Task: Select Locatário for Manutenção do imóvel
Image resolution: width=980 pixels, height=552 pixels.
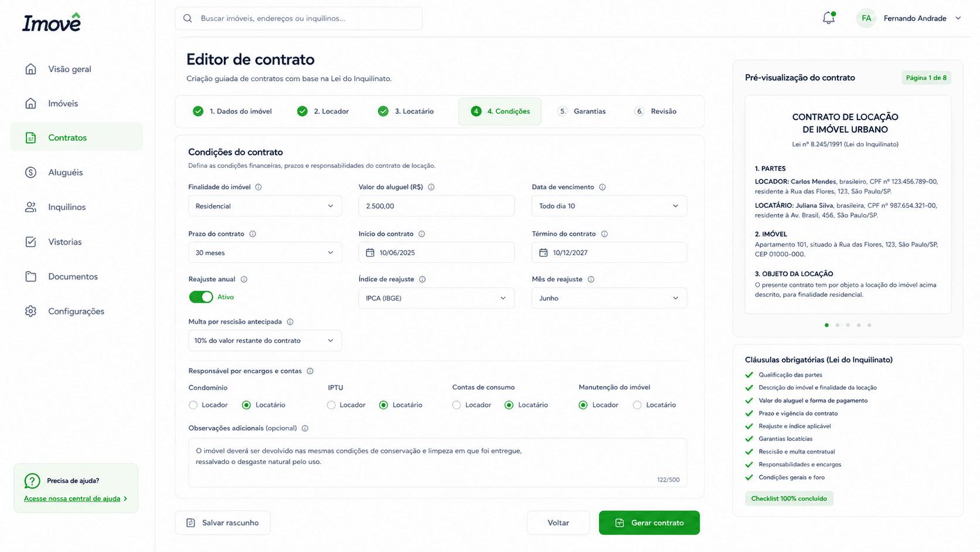Action: [x=637, y=405]
